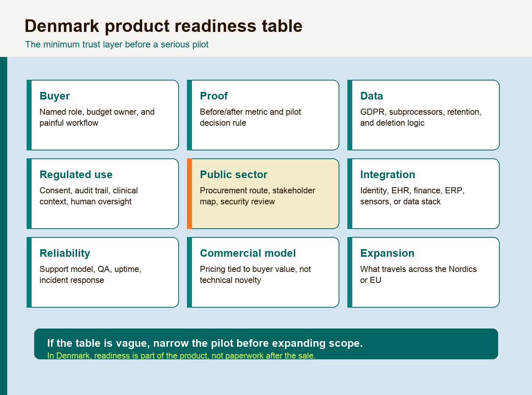The image size is (532, 395).
Task: Click the 'Reliability' card heading
Action: click(x=65, y=253)
